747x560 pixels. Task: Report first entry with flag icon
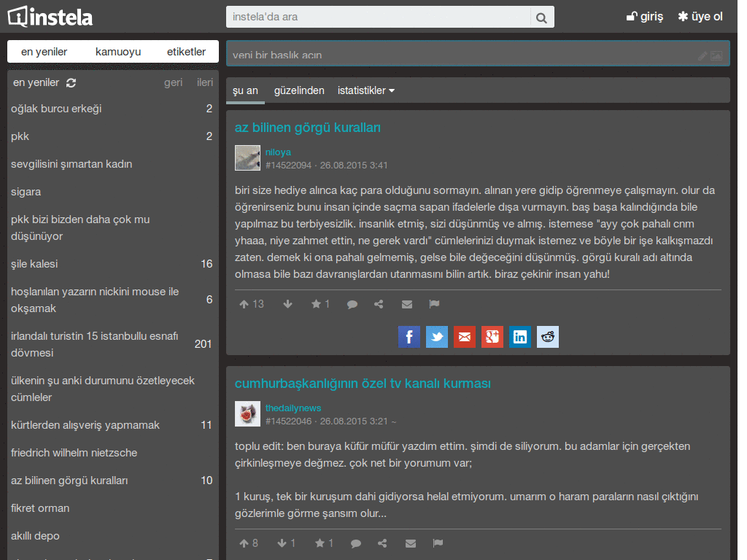pyautogui.click(x=434, y=304)
